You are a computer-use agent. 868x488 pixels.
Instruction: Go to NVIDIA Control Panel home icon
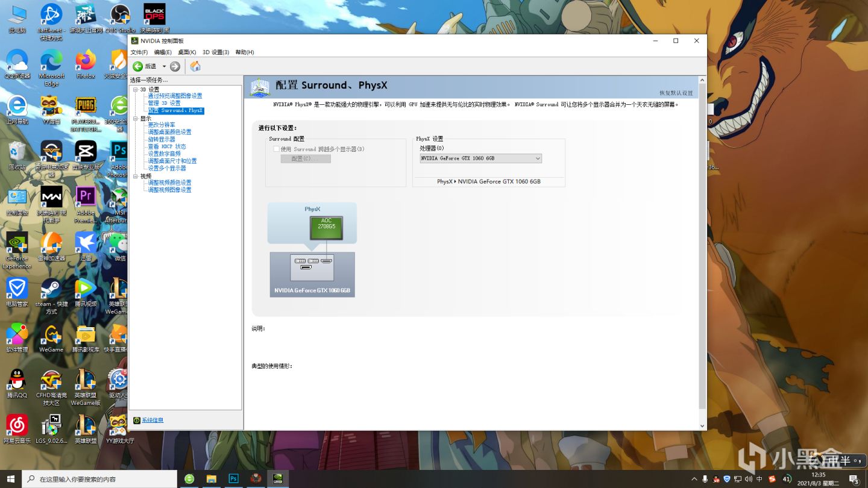(195, 66)
